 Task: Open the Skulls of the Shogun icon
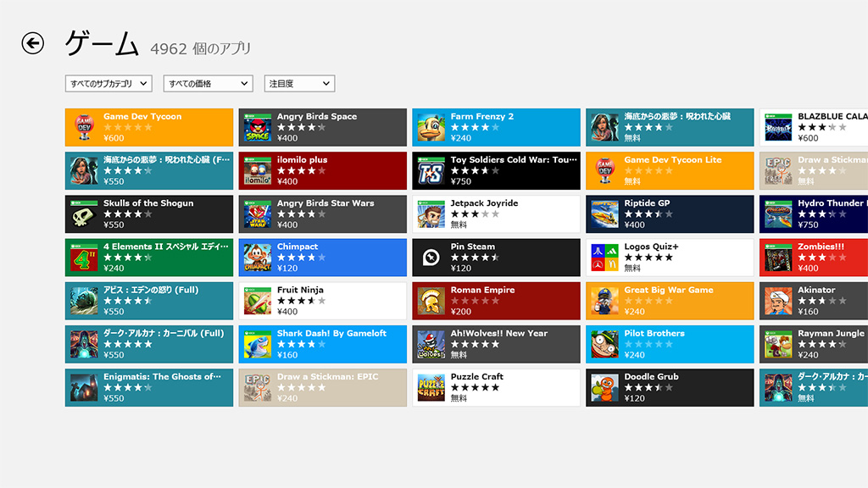pos(84,214)
